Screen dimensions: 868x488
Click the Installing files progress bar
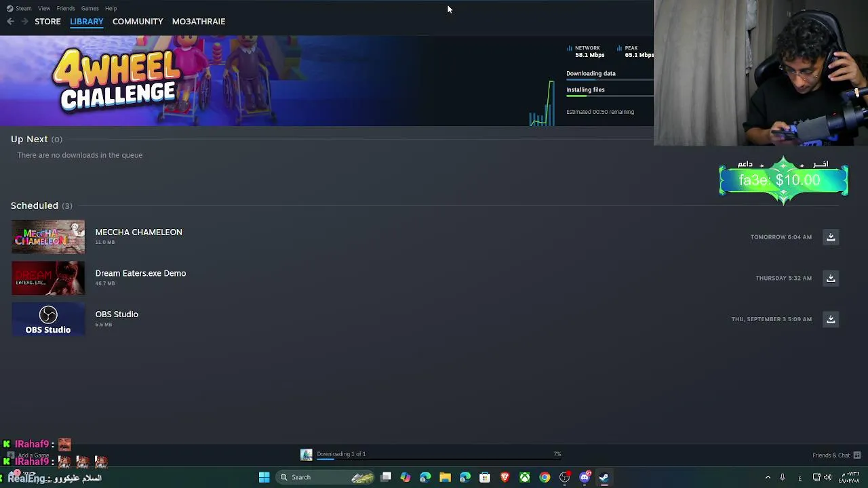coord(610,96)
